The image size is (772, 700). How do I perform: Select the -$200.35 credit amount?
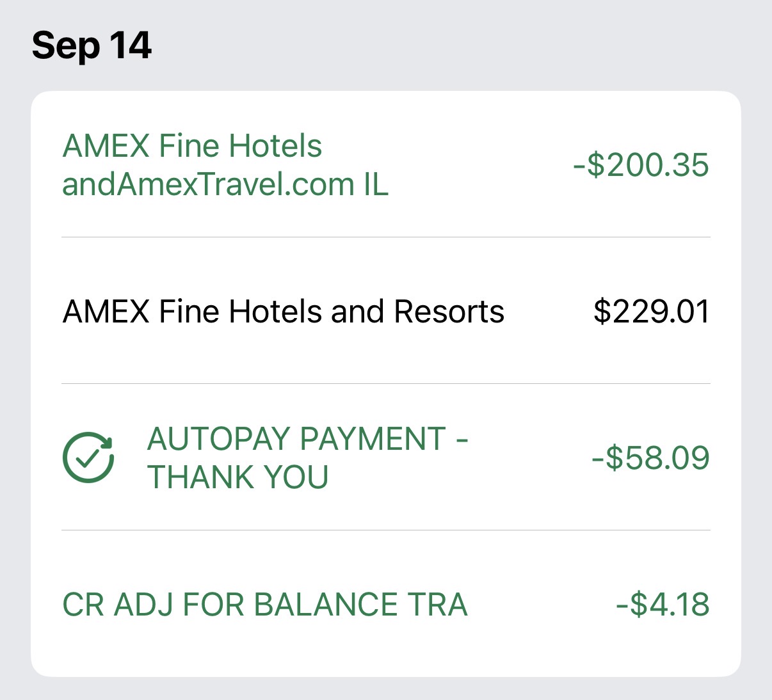[641, 165]
